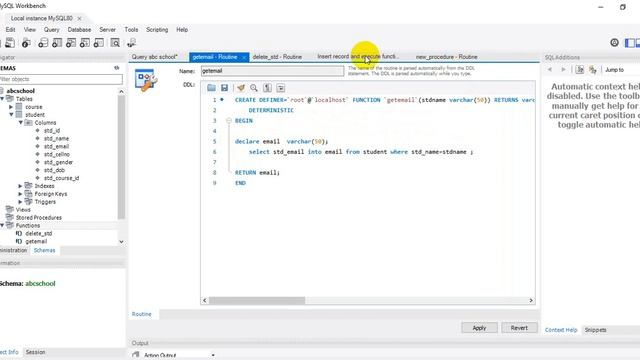Go back in SQL Additions help

[x=550, y=70]
